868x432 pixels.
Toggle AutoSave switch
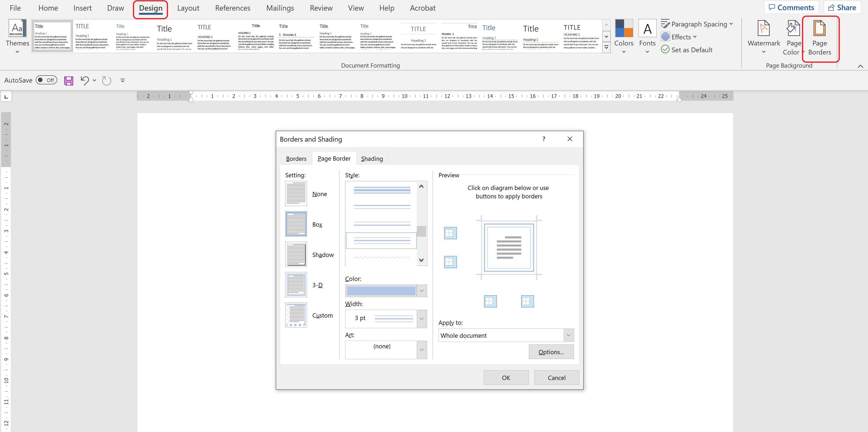coord(47,80)
